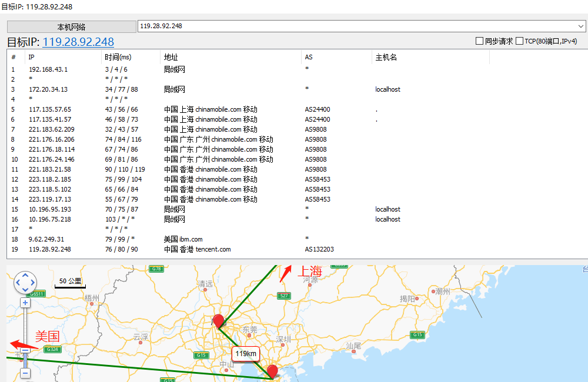The height and width of the screenshot is (382, 588).
Task: Click the 90 / 110 / 119 time cell
Action: point(125,169)
